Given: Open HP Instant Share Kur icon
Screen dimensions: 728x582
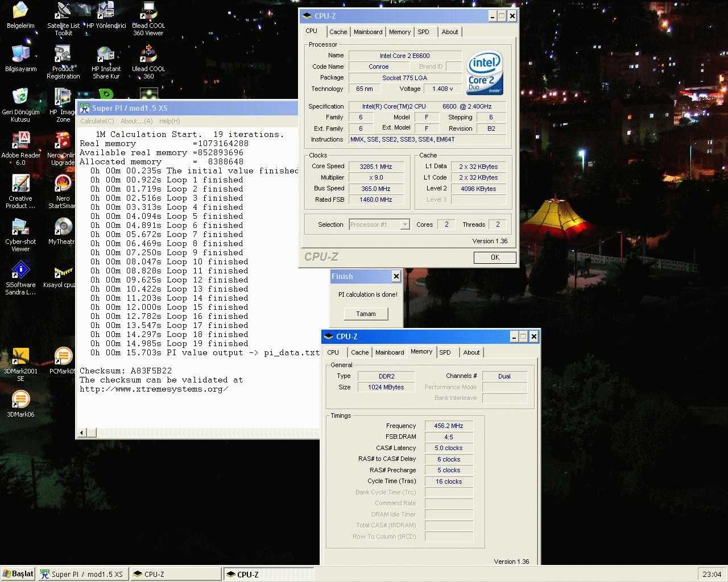Looking at the screenshot, I should coord(106,62).
